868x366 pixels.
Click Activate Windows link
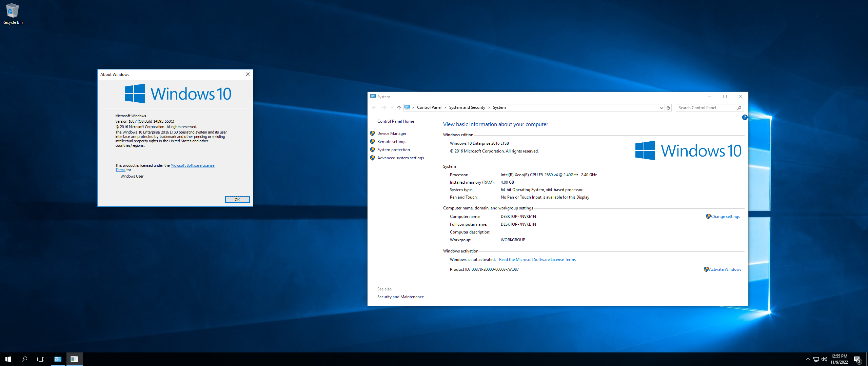[x=725, y=269]
